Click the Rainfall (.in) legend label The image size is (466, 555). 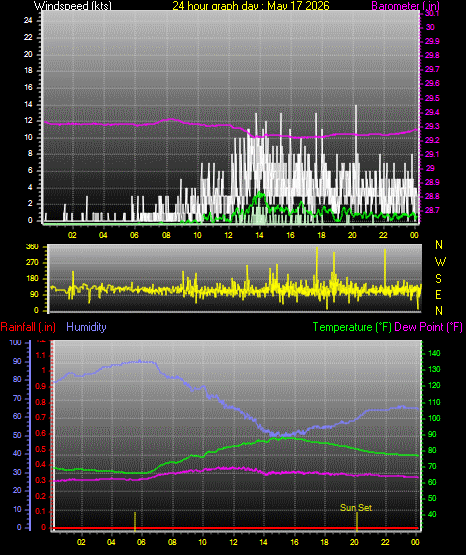click(x=28, y=327)
